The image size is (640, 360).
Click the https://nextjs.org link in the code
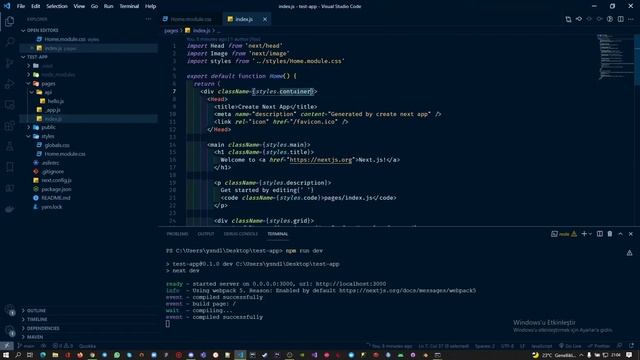point(320,160)
